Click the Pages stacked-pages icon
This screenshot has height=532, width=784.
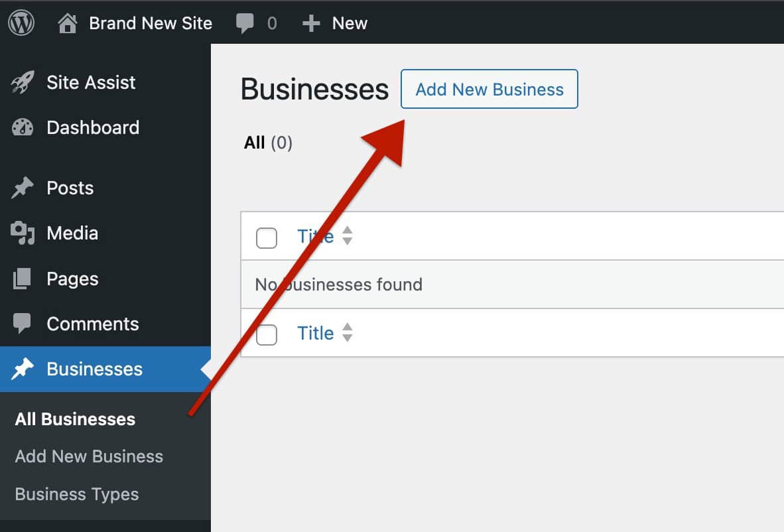click(x=22, y=278)
